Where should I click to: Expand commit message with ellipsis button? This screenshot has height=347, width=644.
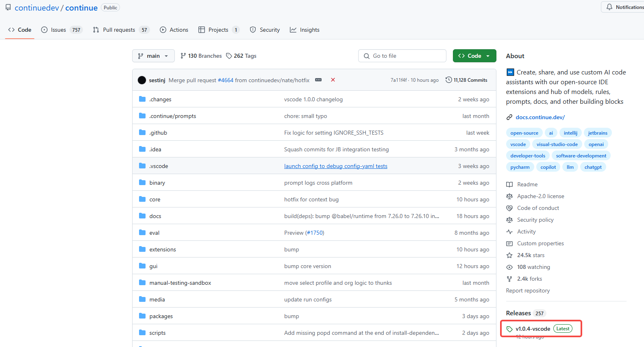click(318, 80)
